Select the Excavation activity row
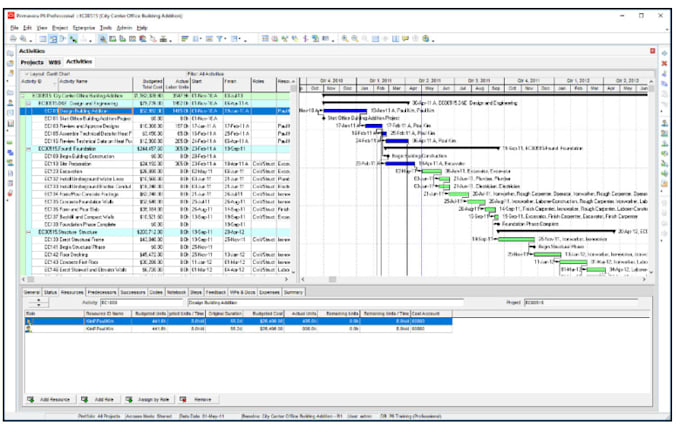This screenshot has height=427, width=680. pyautogui.click(x=155, y=172)
